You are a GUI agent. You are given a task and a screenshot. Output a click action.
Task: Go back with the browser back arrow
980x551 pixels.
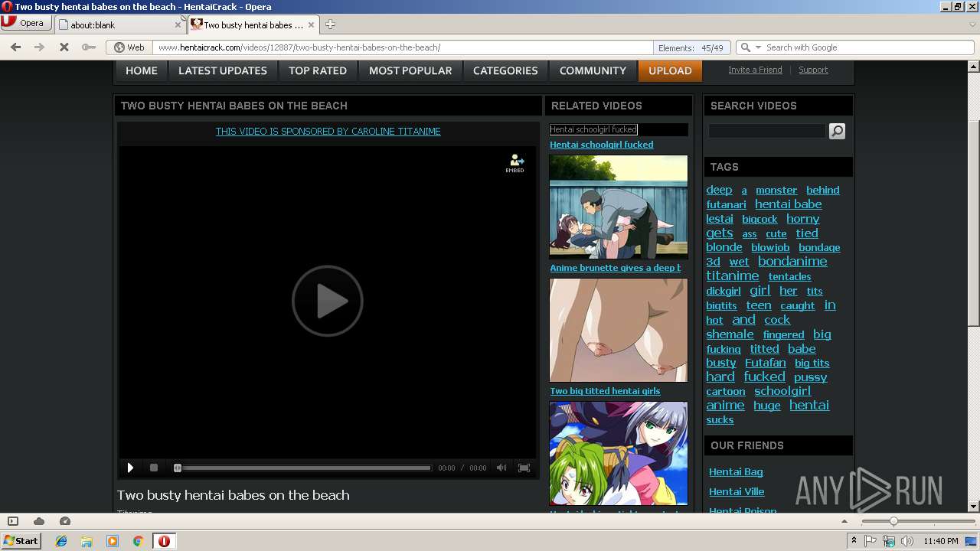pyautogui.click(x=16, y=47)
